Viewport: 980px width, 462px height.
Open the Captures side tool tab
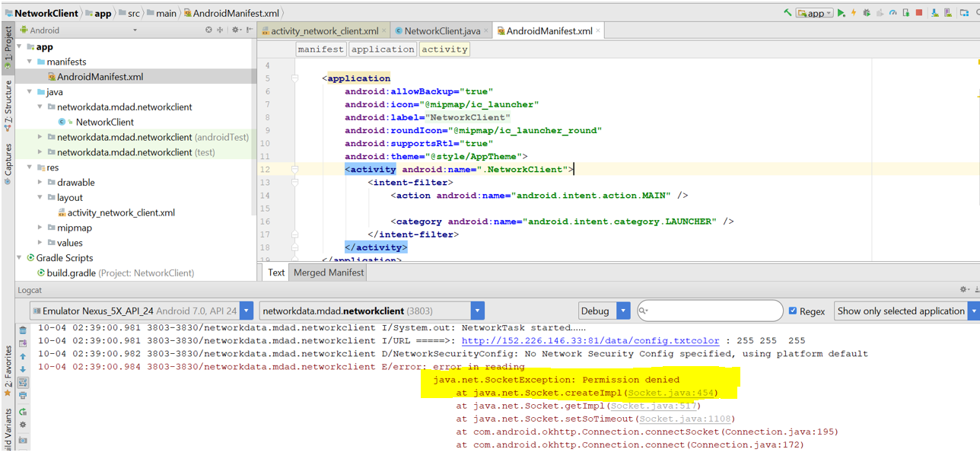[x=8, y=164]
